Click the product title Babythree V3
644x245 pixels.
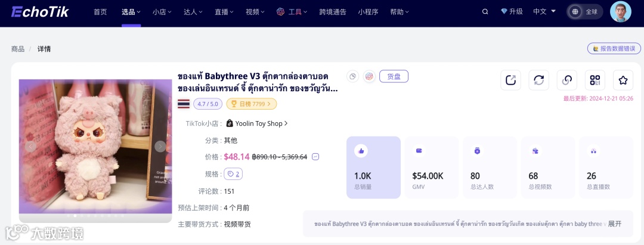(x=258, y=82)
